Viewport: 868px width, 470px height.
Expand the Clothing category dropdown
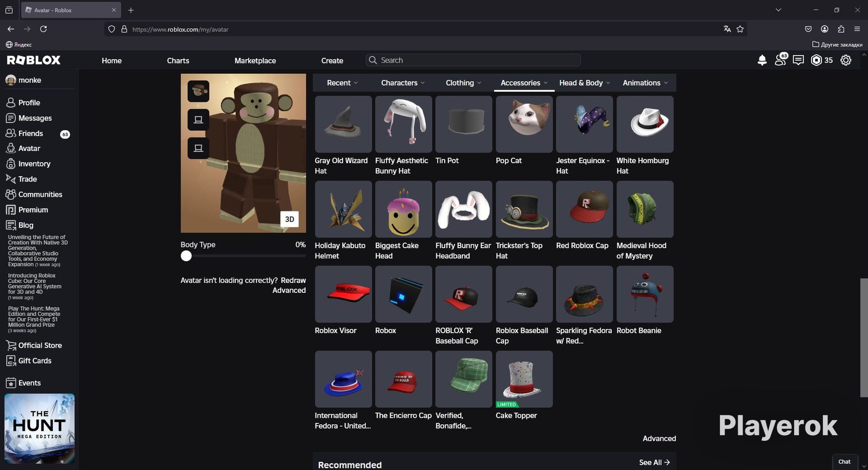(464, 83)
